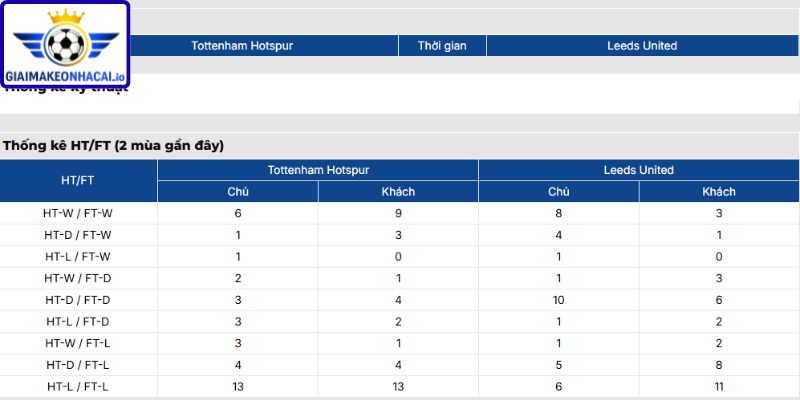Viewport: 800px width, 400px height.
Task: Click the HT-L / FT-W row label
Action: coord(78,257)
